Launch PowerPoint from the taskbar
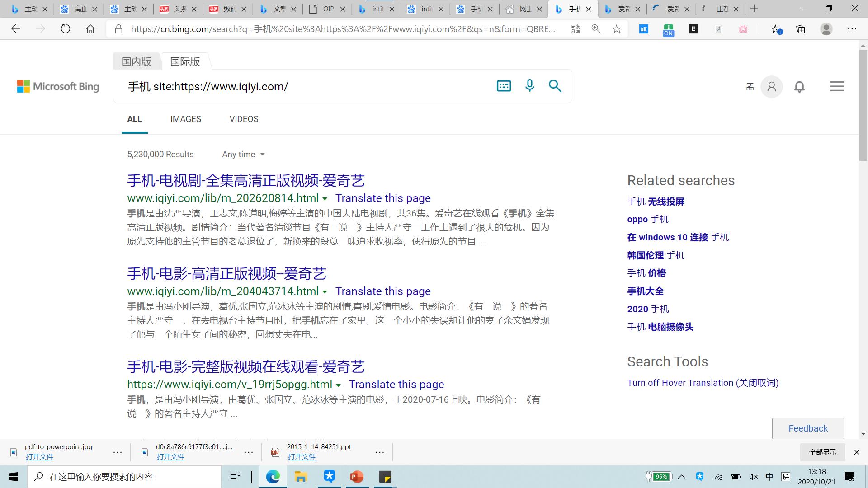 pyautogui.click(x=357, y=477)
